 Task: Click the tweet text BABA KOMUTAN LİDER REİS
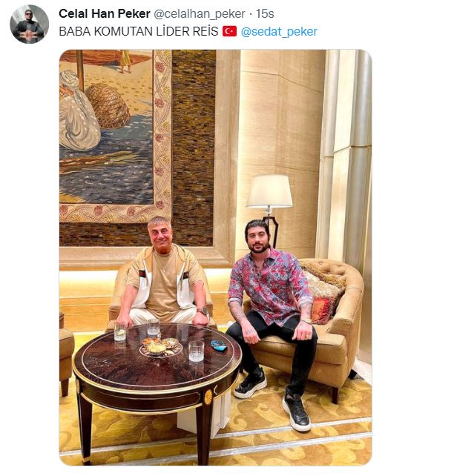[x=139, y=32]
